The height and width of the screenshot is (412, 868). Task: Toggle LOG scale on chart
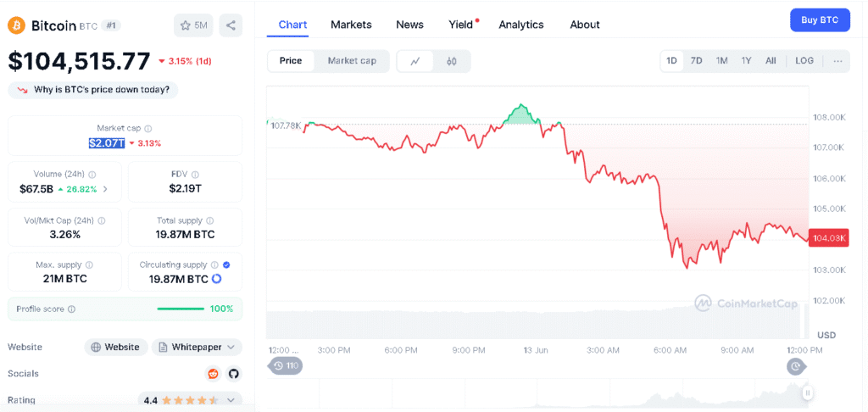click(x=804, y=61)
